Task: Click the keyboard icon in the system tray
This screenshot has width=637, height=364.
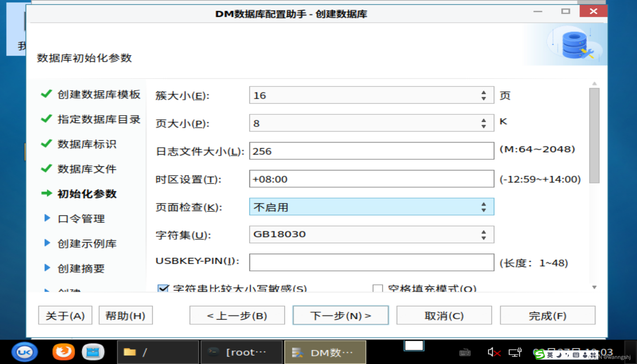Action: [x=465, y=353]
